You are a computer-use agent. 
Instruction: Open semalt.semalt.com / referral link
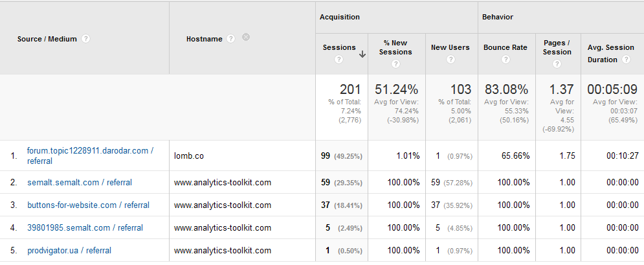pos(80,183)
